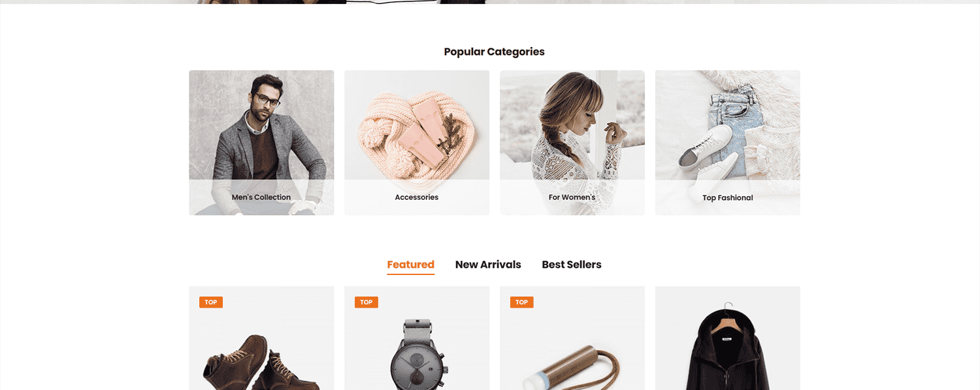
Task: Click the Popular Categories heading
Action: tap(494, 52)
